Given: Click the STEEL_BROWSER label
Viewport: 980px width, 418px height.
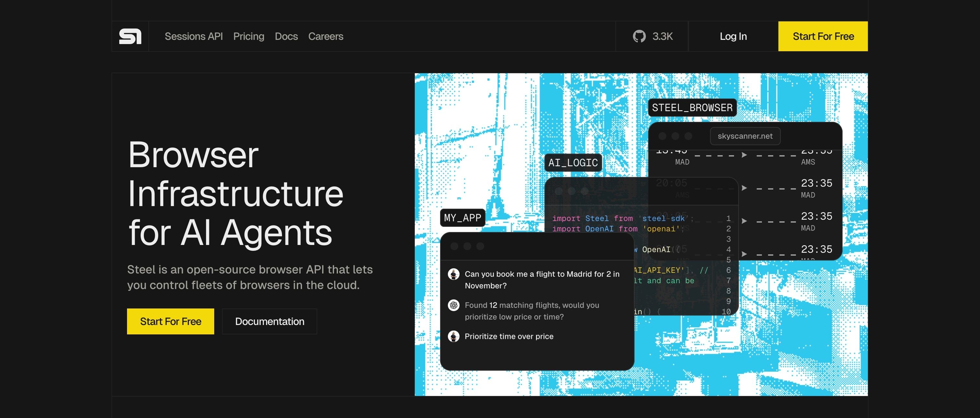Looking at the screenshot, I should pyautogui.click(x=693, y=108).
